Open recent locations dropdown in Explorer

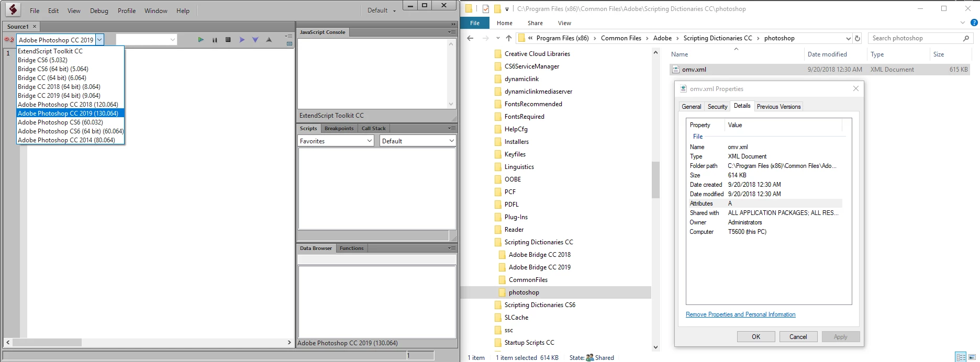coord(497,38)
